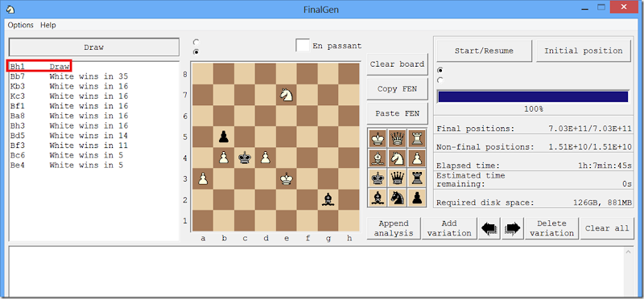Click the white king on e3

click(x=287, y=178)
